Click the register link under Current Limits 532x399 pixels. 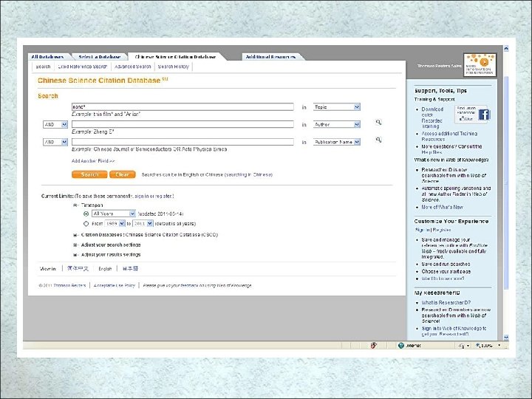(163, 196)
